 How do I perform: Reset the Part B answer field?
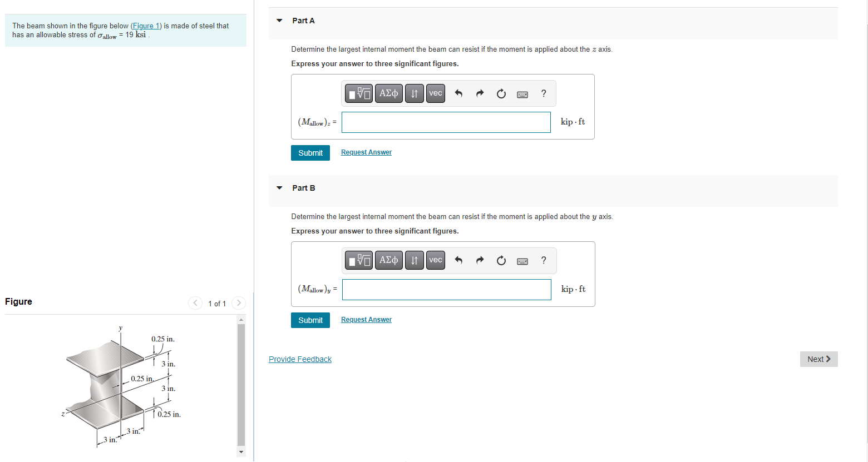tap(501, 260)
